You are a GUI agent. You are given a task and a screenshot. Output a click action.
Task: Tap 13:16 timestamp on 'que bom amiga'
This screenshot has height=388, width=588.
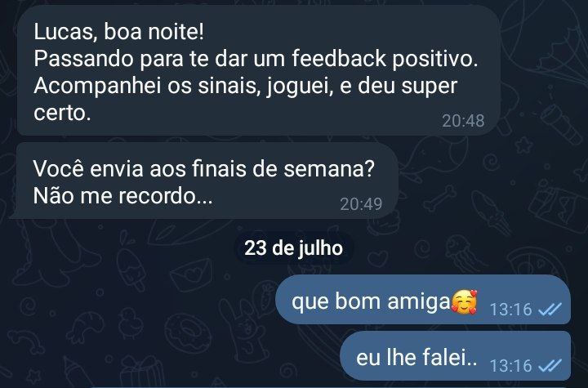point(510,310)
